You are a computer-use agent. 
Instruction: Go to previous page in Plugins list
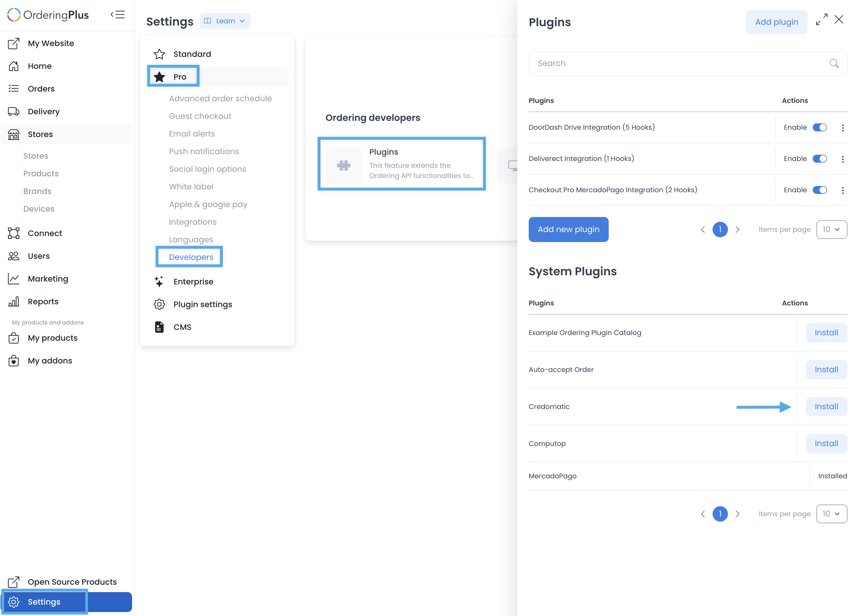coord(703,229)
